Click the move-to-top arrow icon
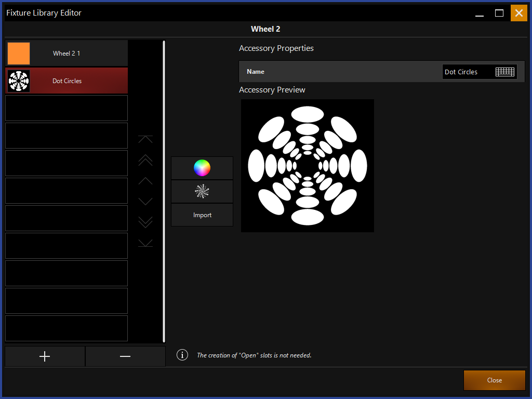 coord(145,139)
